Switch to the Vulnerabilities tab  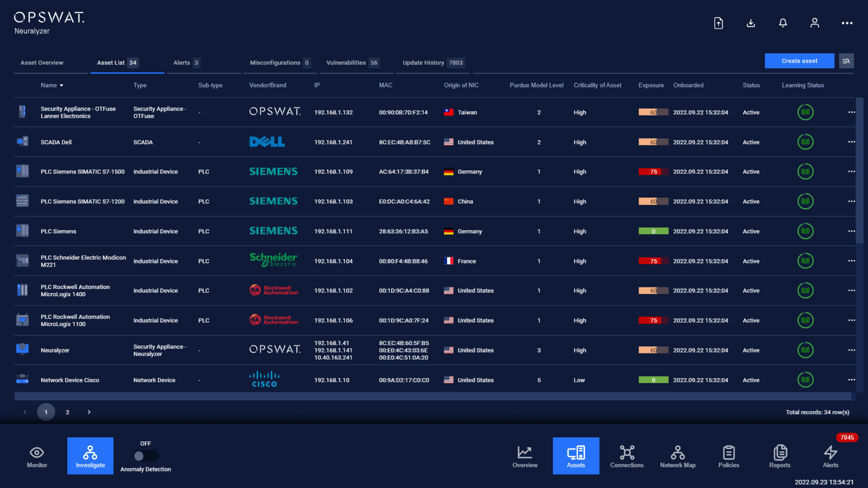click(347, 62)
